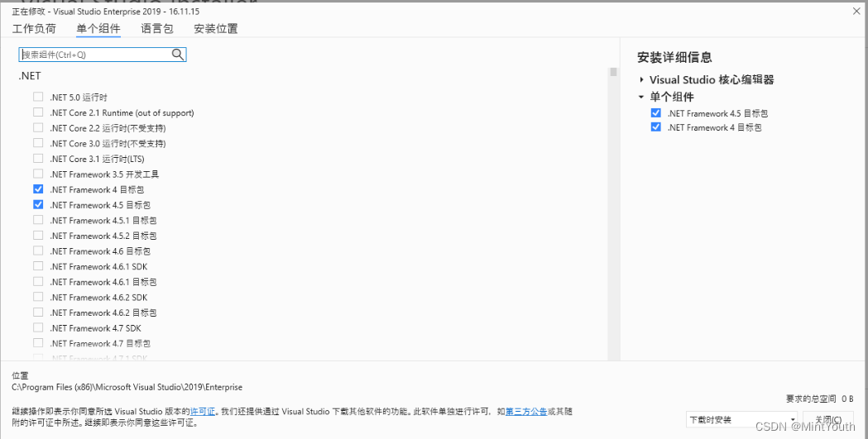Click the component list scrollbar thumb

[613, 72]
